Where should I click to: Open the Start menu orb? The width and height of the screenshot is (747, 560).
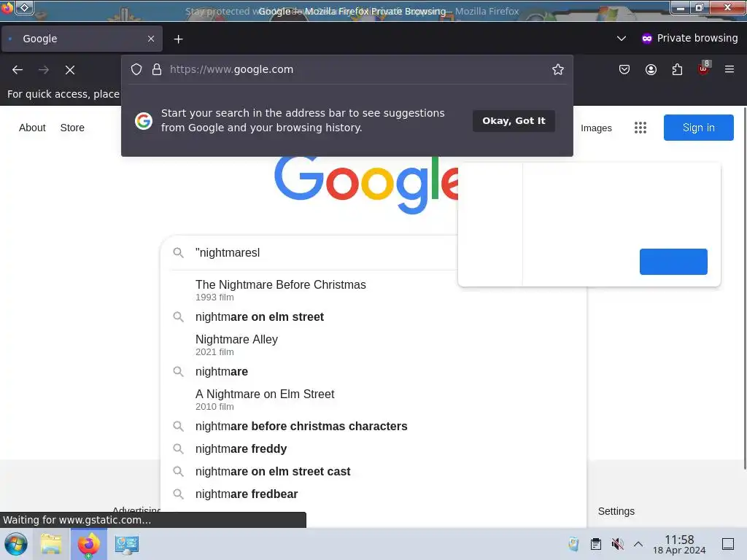pyautogui.click(x=15, y=544)
